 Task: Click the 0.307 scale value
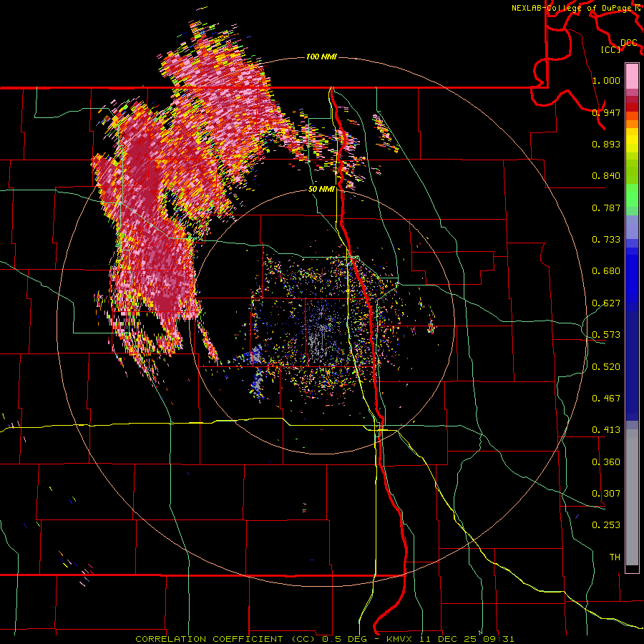pyautogui.click(x=606, y=494)
